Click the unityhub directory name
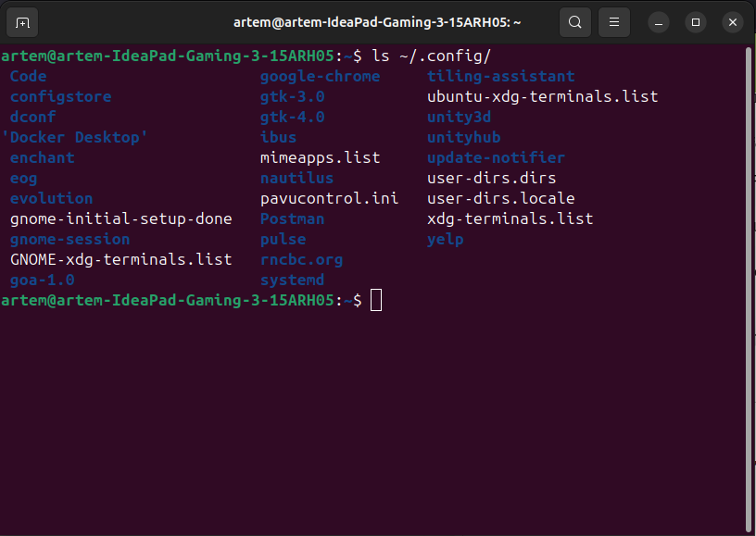This screenshot has height=536, width=756. click(463, 137)
